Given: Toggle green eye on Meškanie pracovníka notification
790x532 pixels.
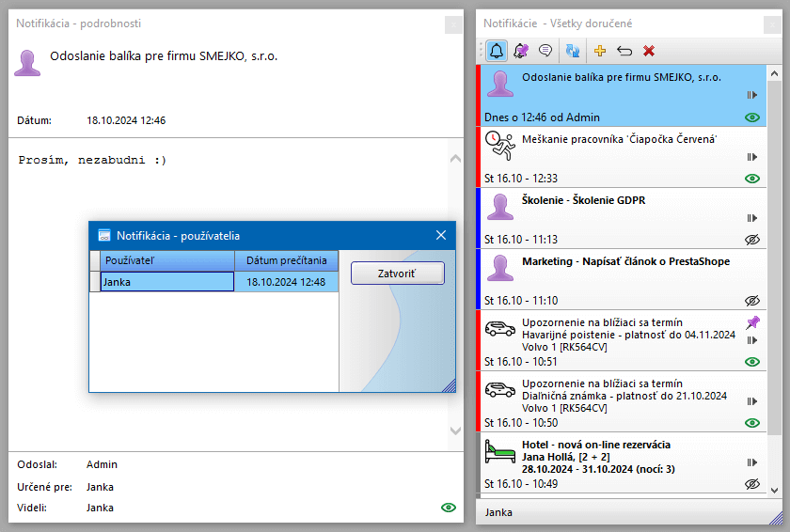Looking at the screenshot, I should pyautogui.click(x=751, y=179).
